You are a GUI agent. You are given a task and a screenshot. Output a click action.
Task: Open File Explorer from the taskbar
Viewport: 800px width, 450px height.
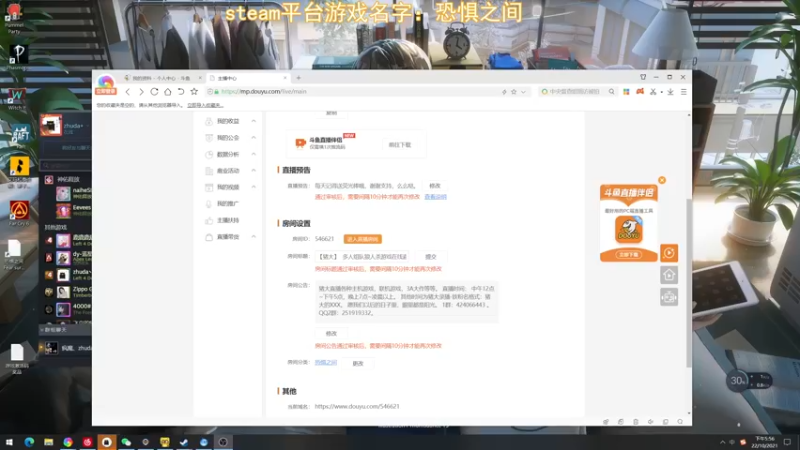click(x=48, y=442)
